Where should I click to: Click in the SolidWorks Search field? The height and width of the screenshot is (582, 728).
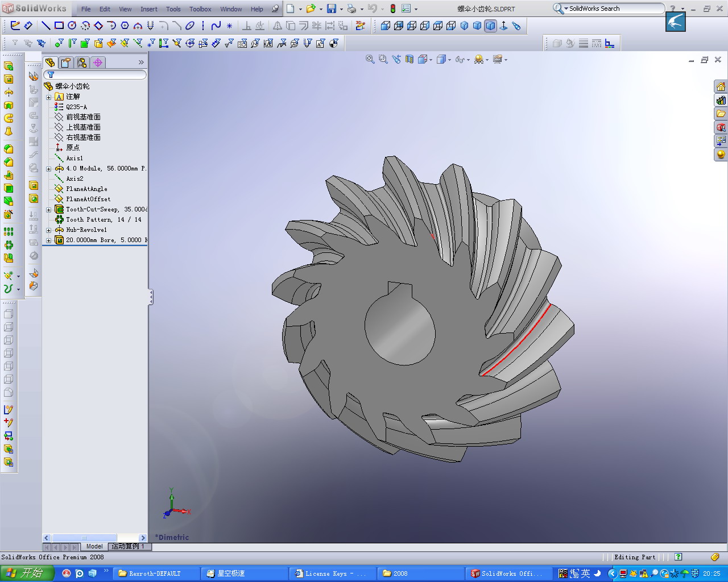click(x=609, y=9)
